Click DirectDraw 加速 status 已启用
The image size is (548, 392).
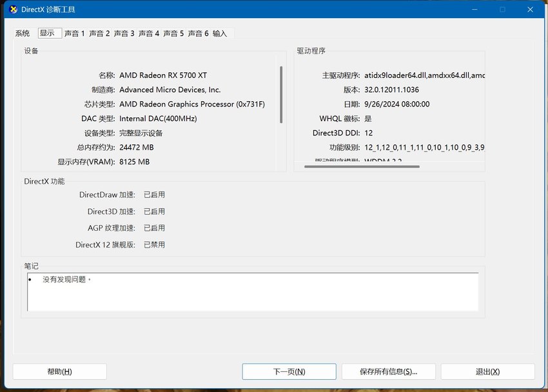pos(155,195)
